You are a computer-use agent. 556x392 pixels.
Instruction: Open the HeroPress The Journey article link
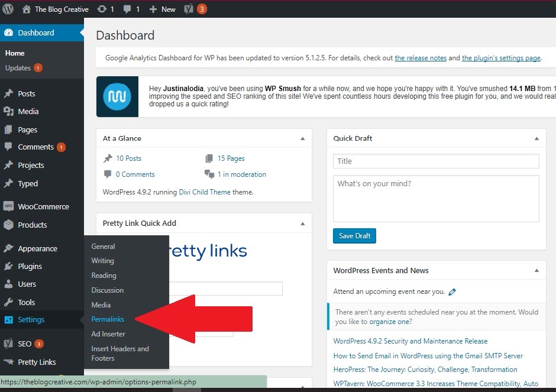pos(425,370)
